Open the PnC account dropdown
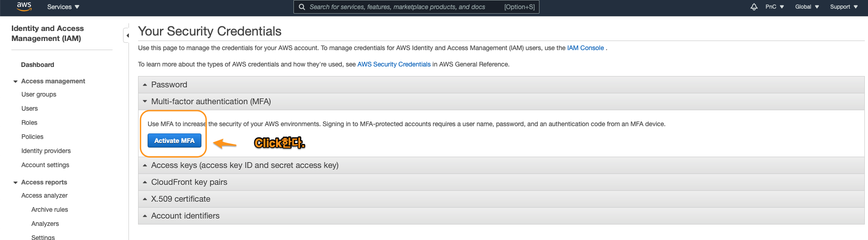Viewport: 868px width, 240px height. pos(774,7)
